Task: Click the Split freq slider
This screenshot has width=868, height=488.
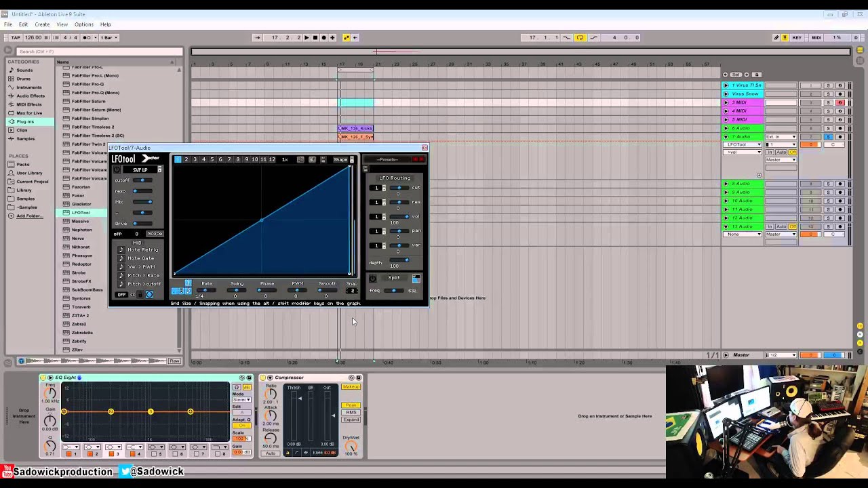Action: click(394, 291)
